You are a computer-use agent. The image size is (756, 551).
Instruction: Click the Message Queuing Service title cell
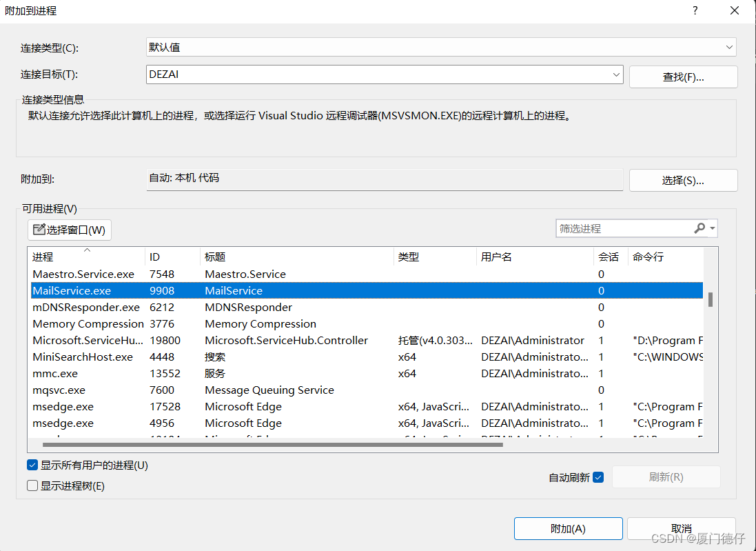click(x=269, y=390)
